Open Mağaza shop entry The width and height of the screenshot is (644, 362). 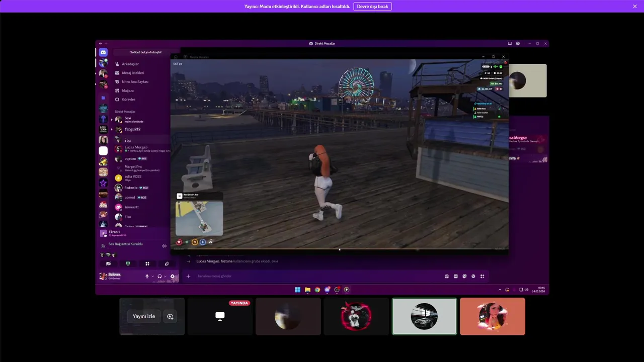(140, 90)
